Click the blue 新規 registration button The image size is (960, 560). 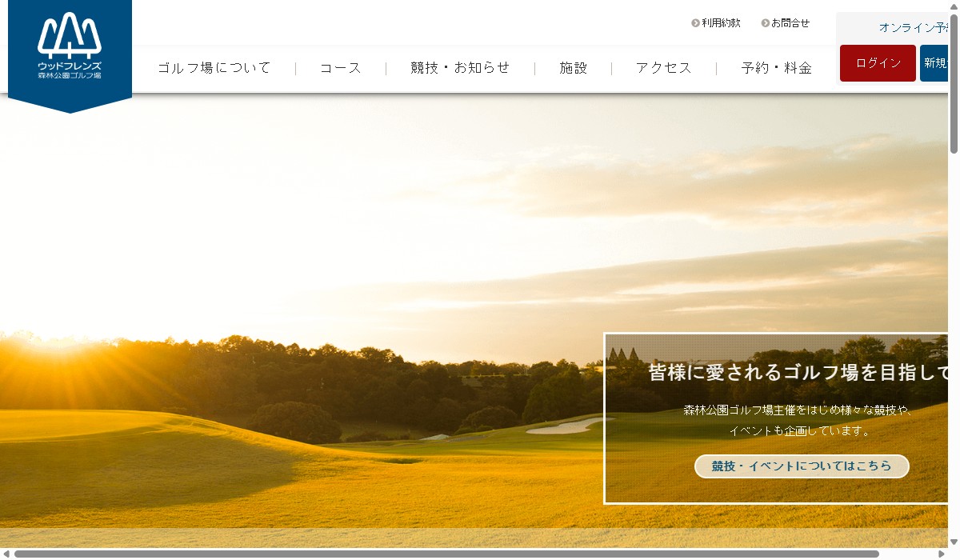(x=934, y=63)
